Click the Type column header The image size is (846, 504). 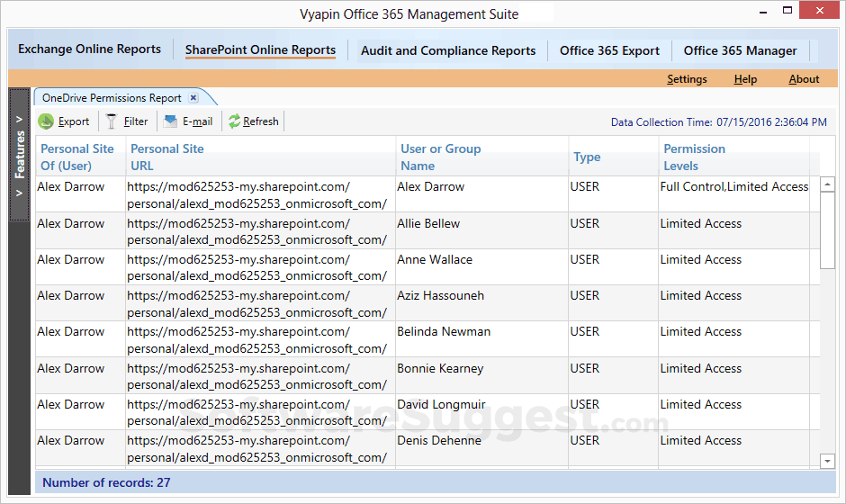click(x=587, y=157)
